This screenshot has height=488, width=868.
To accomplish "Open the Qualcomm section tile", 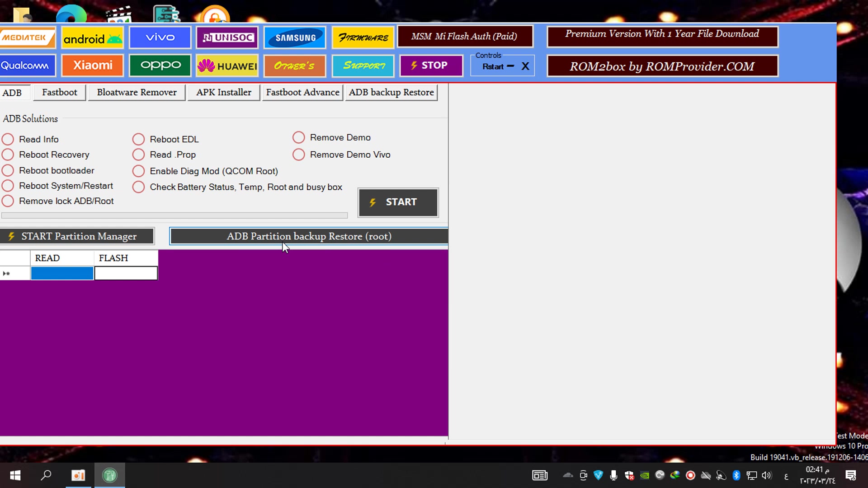I will (27, 66).
